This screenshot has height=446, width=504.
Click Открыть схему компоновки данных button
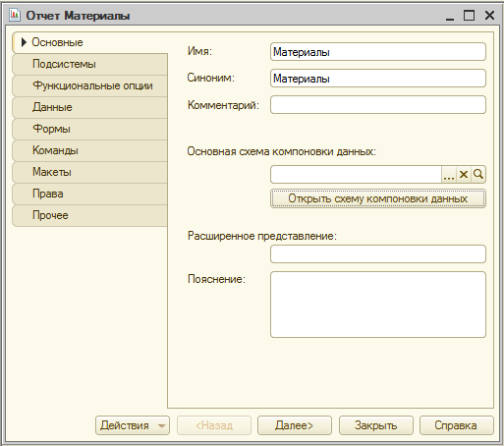[x=378, y=198]
